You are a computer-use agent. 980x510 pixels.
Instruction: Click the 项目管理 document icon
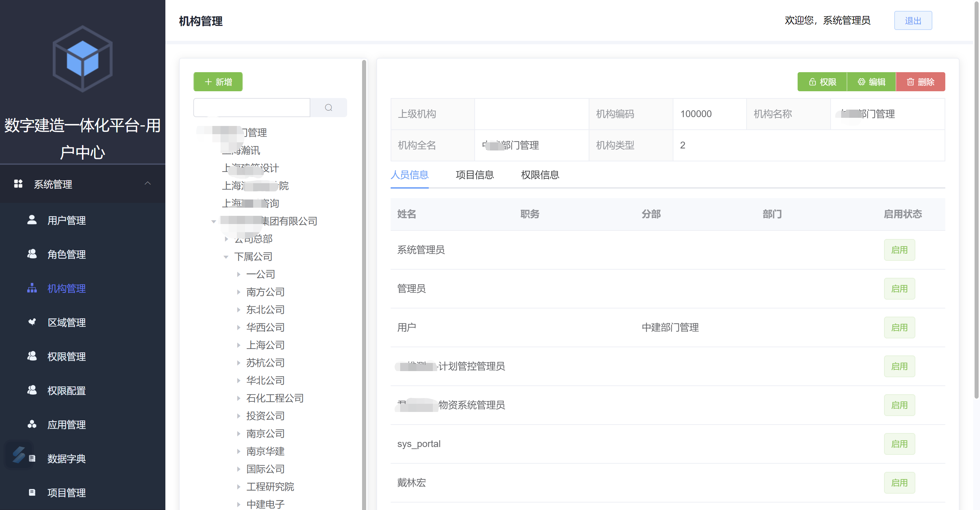(32, 492)
